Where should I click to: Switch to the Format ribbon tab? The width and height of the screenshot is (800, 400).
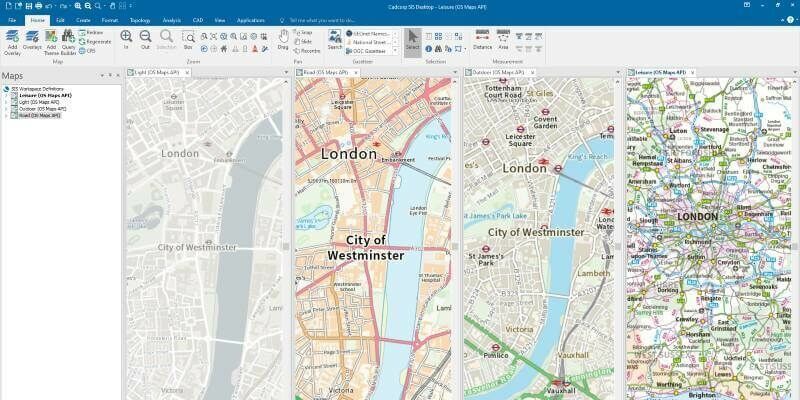pos(110,20)
